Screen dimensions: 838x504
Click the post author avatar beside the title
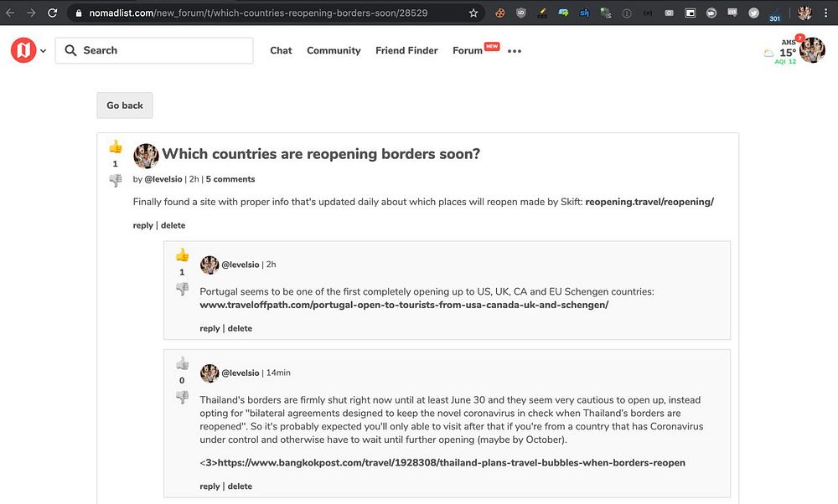coord(146,156)
